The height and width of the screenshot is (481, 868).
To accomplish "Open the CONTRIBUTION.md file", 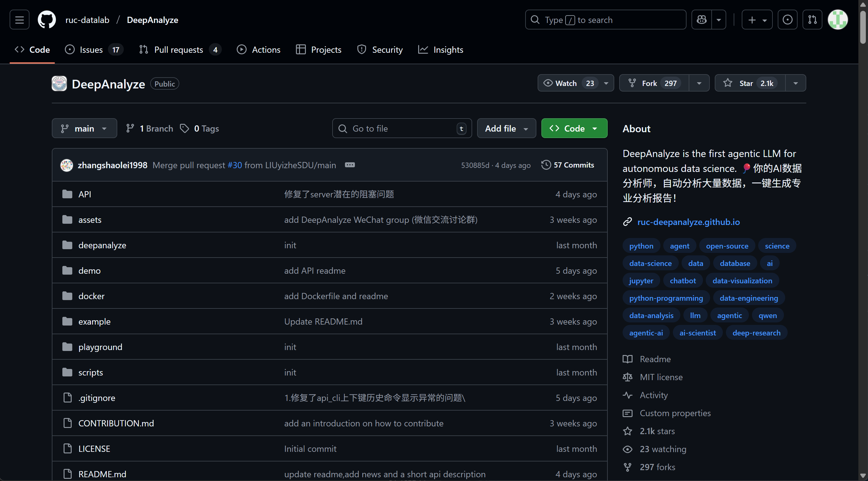I will tap(116, 423).
